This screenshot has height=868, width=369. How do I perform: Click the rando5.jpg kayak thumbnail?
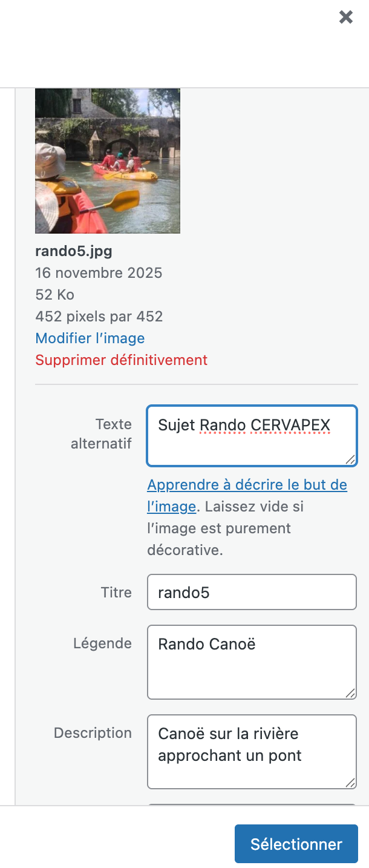[108, 161]
